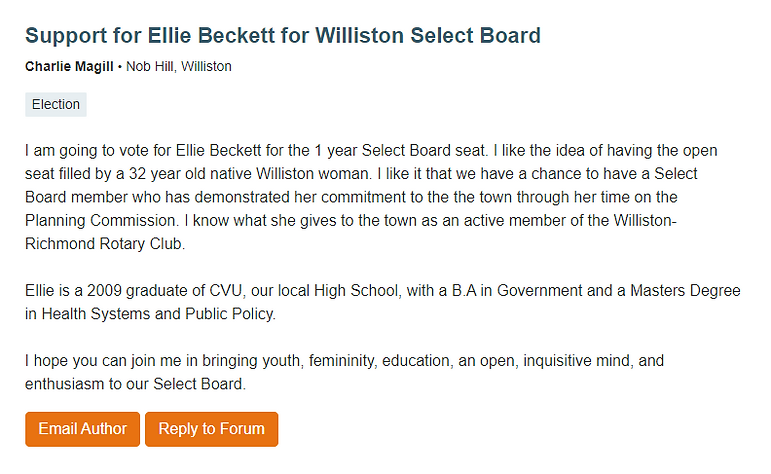Select the Election category tag
The image size is (771, 474).
point(56,104)
